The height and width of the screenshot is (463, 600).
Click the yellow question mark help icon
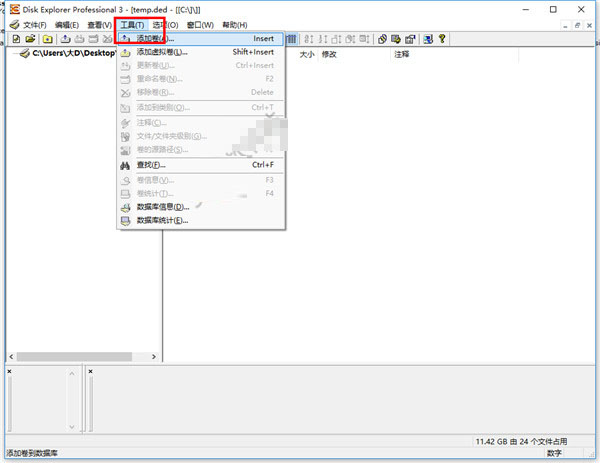[x=442, y=39]
